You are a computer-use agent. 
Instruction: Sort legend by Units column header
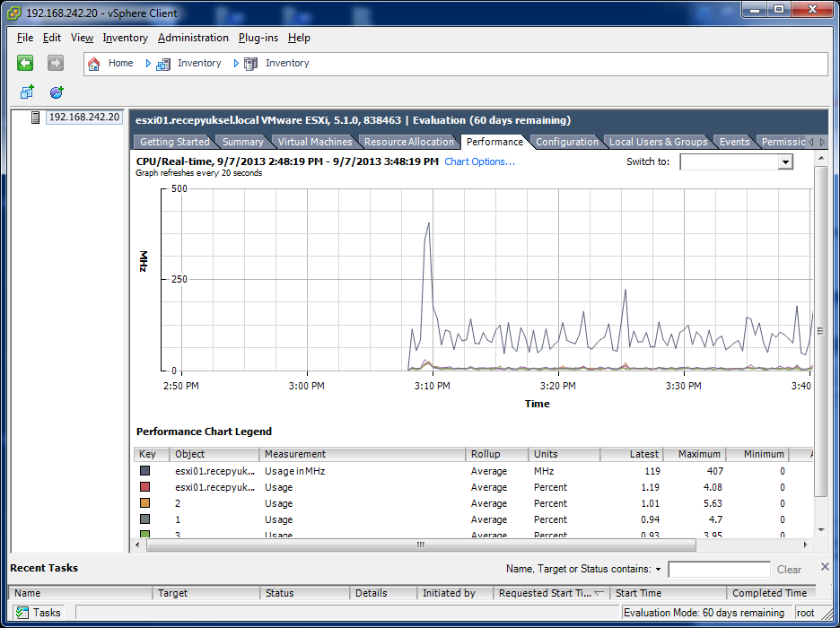click(x=564, y=454)
